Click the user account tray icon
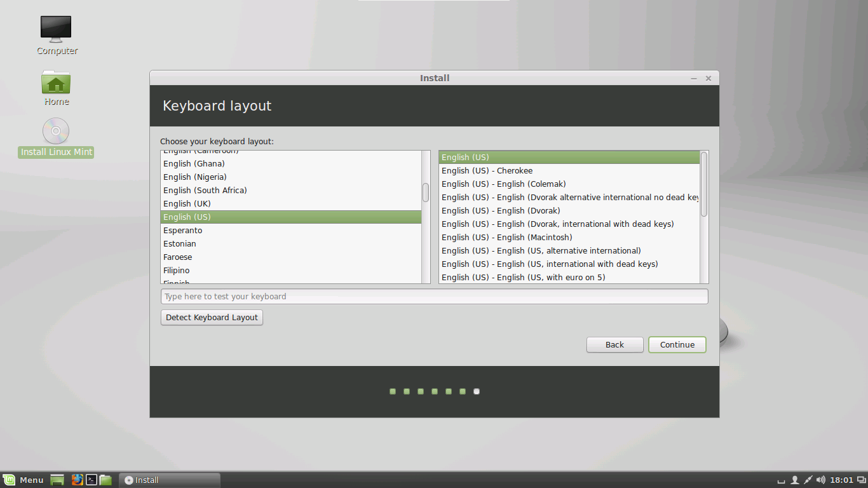This screenshot has height=488, width=868. 794,480
